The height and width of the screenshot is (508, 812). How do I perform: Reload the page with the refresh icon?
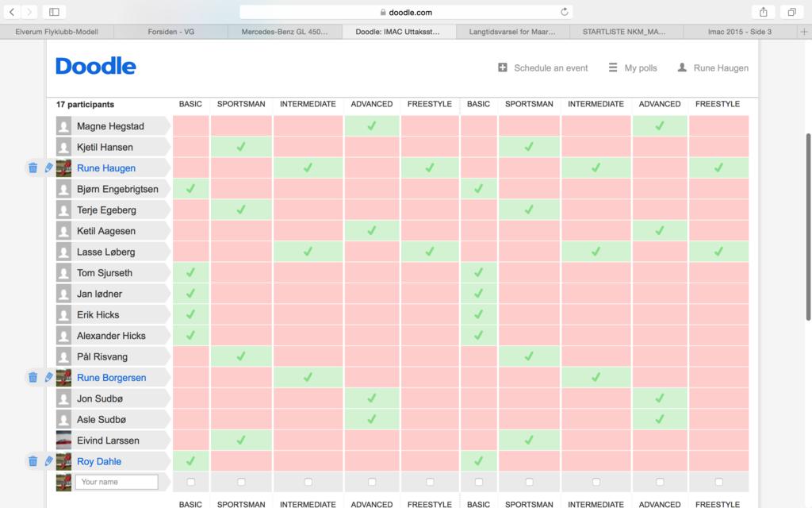[x=565, y=12]
